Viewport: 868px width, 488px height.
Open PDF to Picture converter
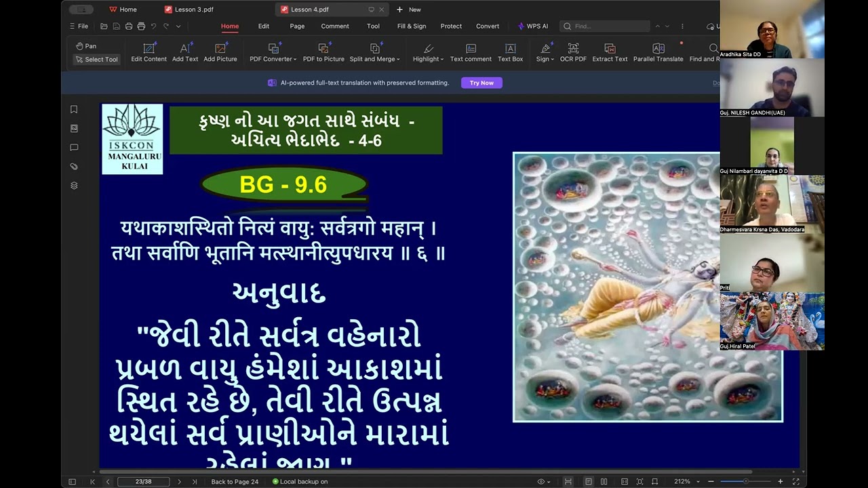pyautogui.click(x=323, y=53)
